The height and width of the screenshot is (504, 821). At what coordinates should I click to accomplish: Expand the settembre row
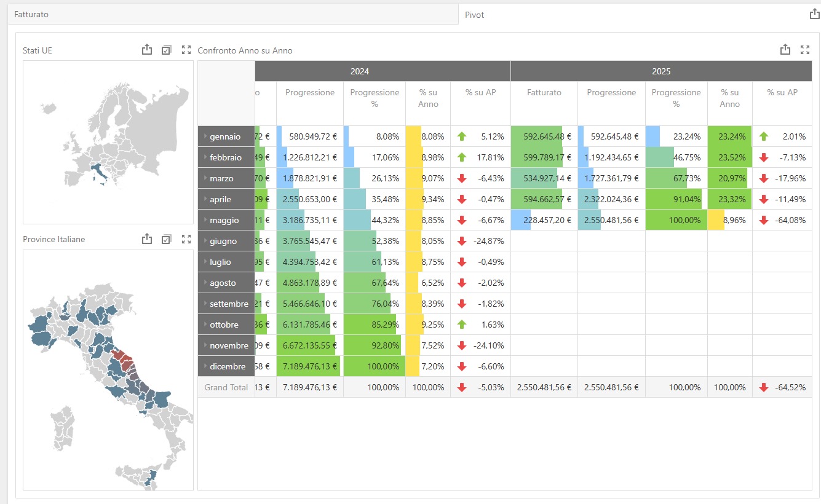click(x=205, y=304)
